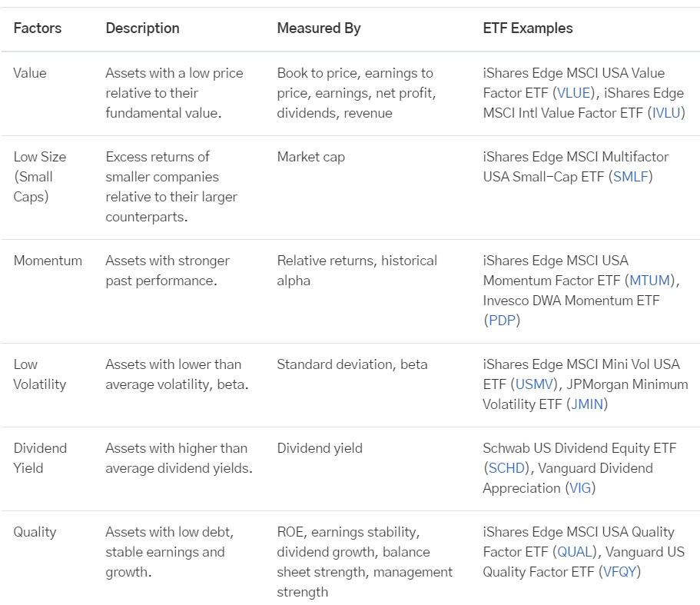700x605 pixels.
Task: Follow the PDP ticker link
Action: pyautogui.click(x=503, y=320)
